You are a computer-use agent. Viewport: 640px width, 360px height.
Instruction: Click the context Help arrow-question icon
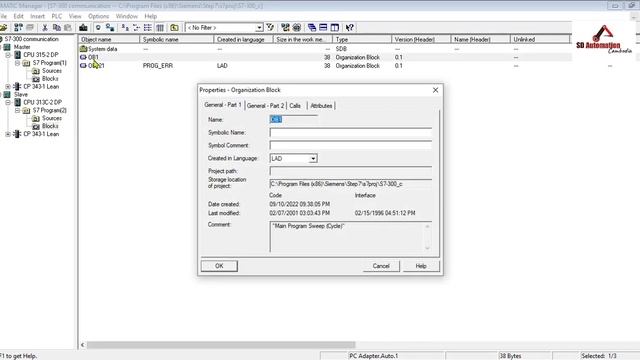point(349,27)
